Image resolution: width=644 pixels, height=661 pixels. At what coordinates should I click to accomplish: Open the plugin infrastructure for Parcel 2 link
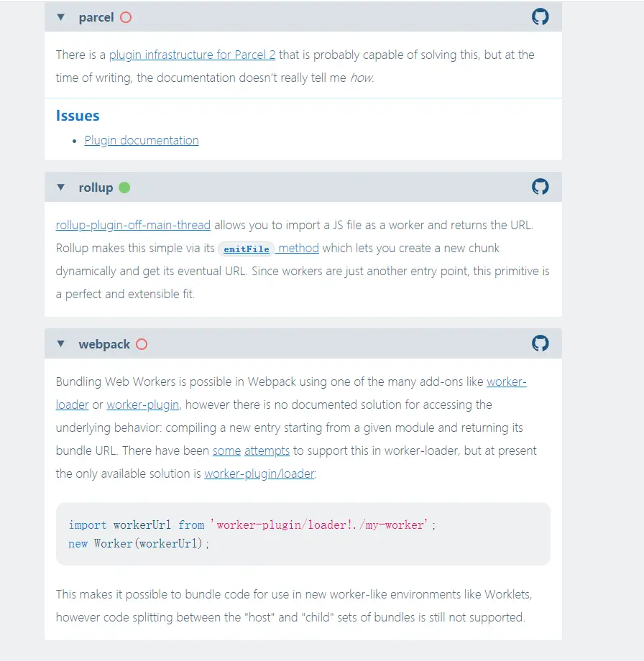click(193, 55)
